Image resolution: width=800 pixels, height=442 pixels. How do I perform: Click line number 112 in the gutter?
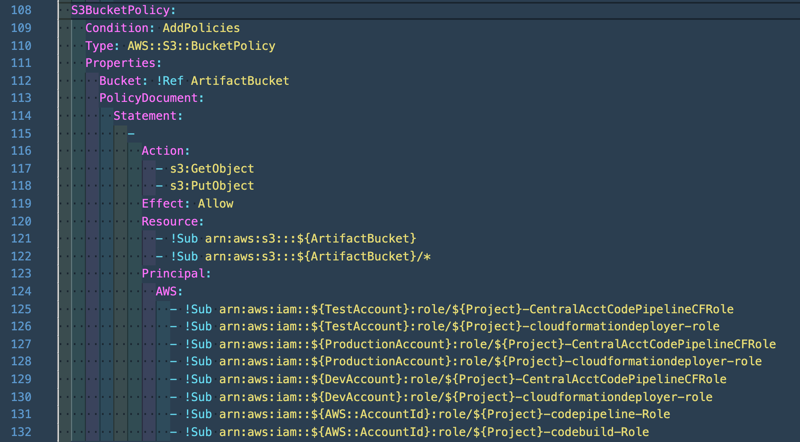point(21,81)
